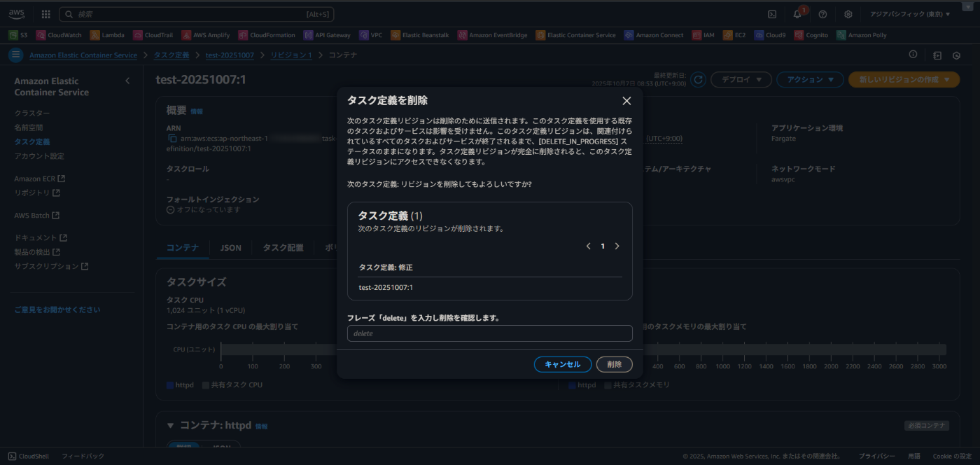Focus the delete confirmation input field

click(x=490, y=333)
